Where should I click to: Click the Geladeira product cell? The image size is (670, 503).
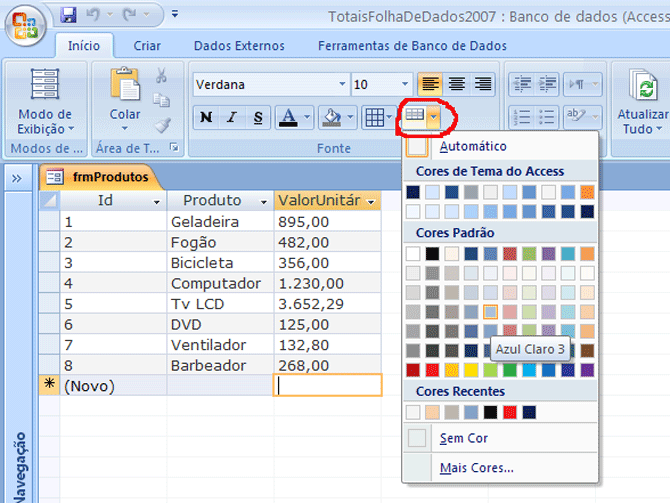click(x=220, y=221)
